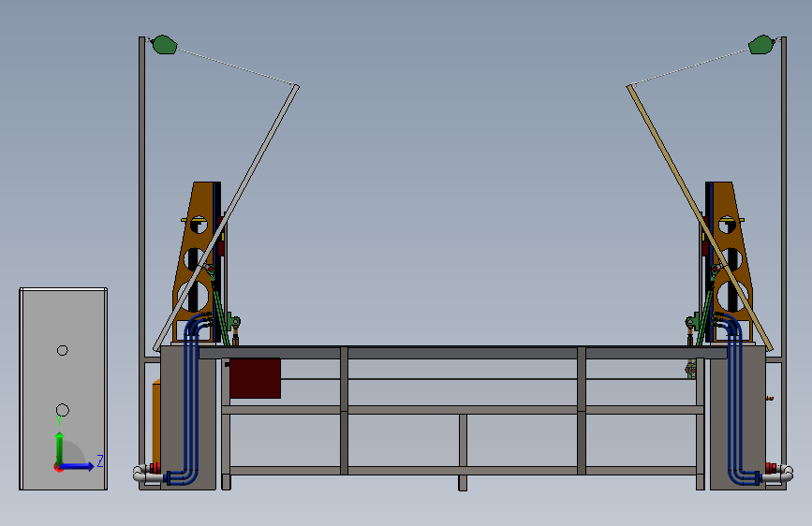The height and width of the screenshot is (526, 812).
Task: Select the left blue hose bundle
Action: [190, 399]
